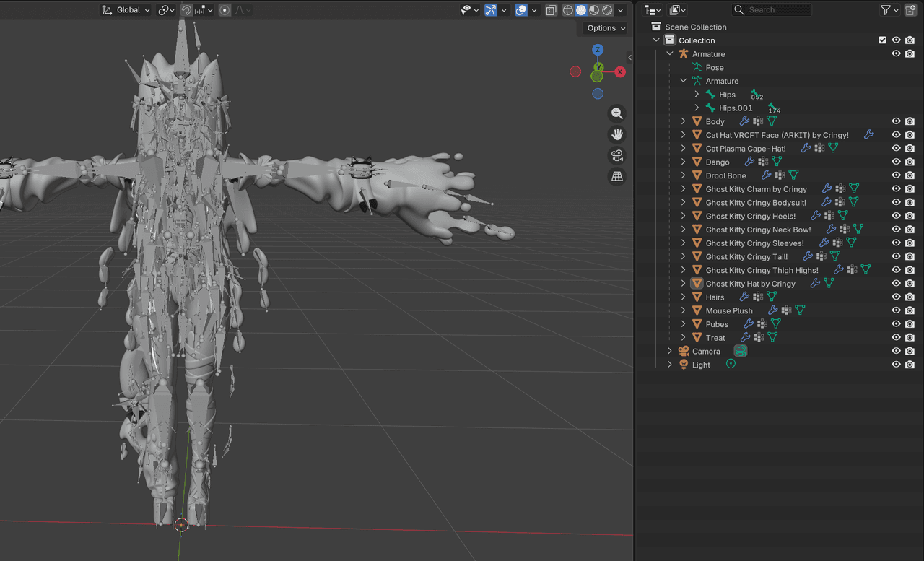Select the pan view hand icon

point(617,134)
